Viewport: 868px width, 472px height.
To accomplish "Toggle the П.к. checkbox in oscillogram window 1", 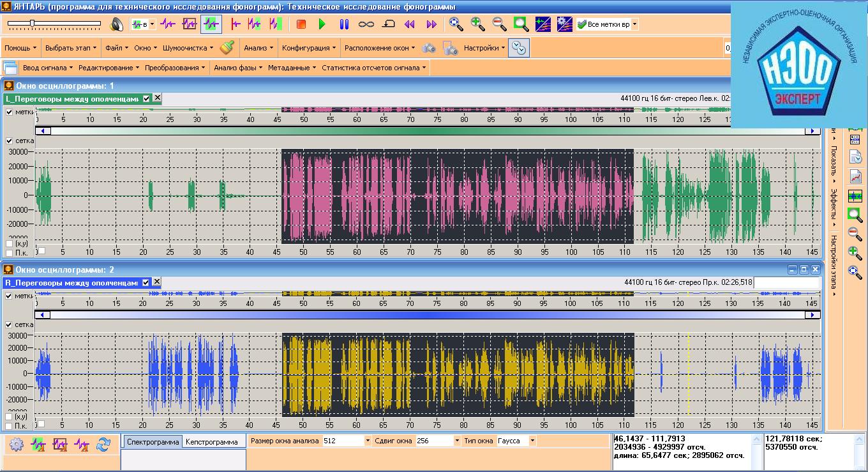I will click(9, 253).
